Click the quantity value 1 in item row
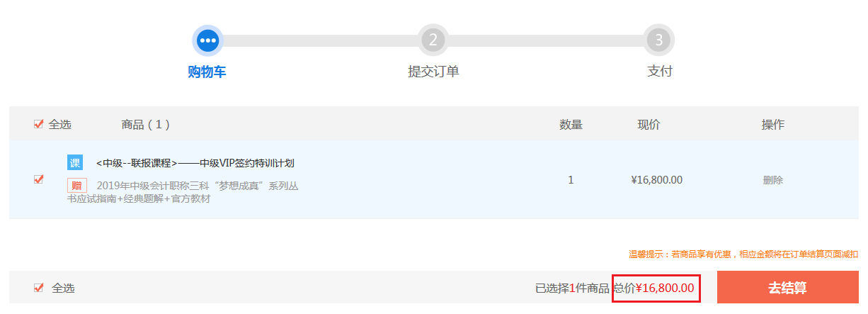Image resolution: width=868 pixels, height=314 pixels. (571, 180)
